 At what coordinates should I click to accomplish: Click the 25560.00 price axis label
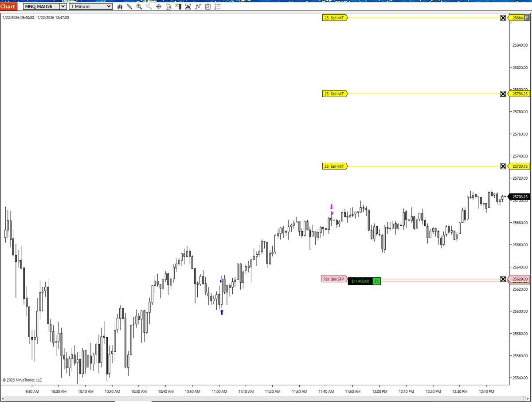(520, 356)
